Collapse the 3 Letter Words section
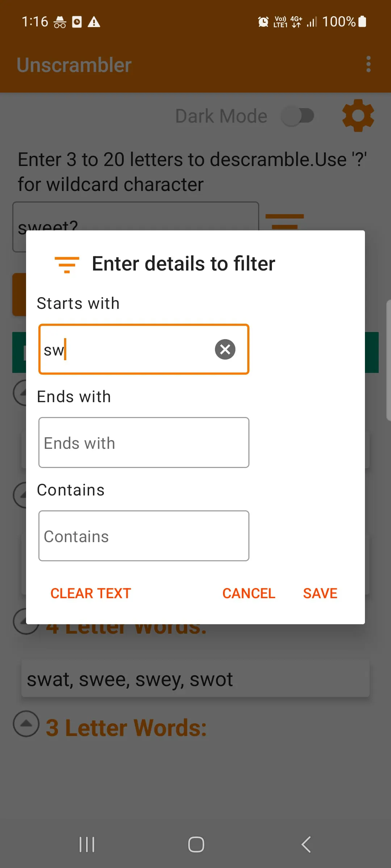This screenshot has width=391, height=868. click(x=26, y=724)
